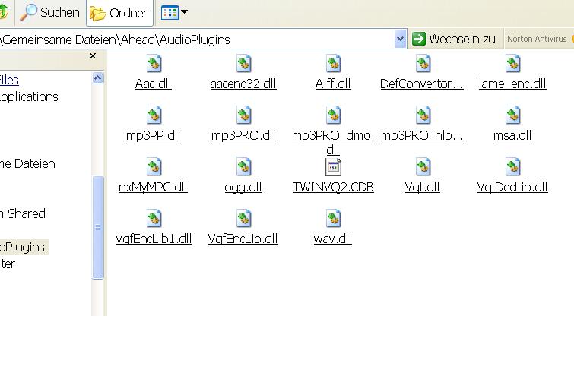Toggle the Ordner folders pane button

(119, 13)
